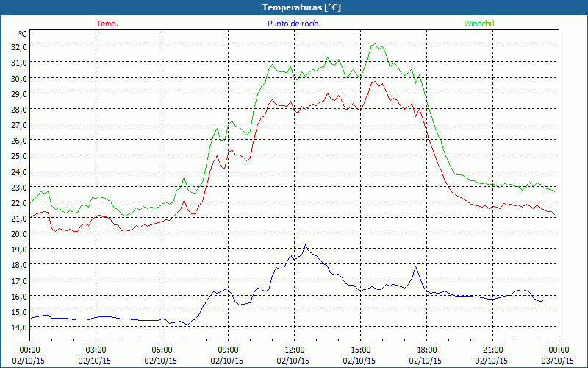Click the 19,0 y-axis value

coord(19,250)
